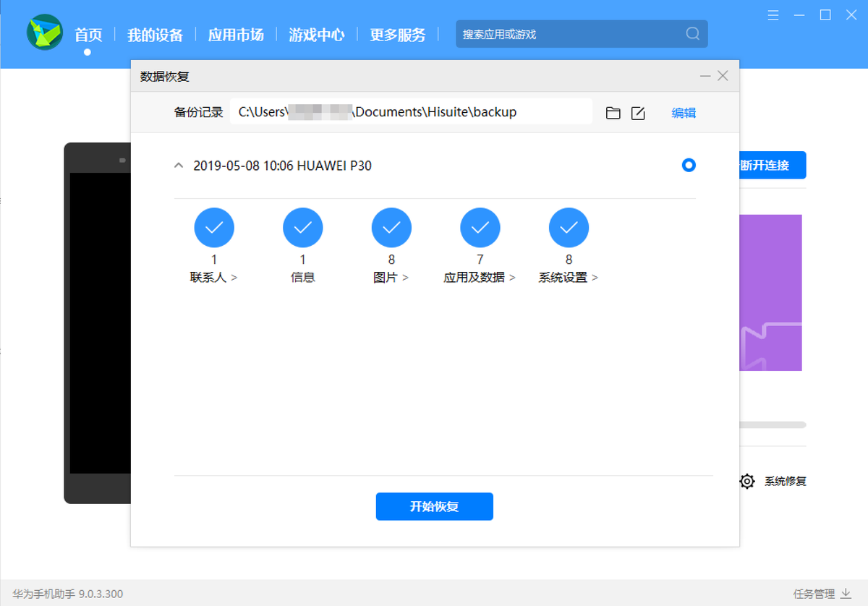Open the 应用市场 menu item
This screenshot has height=606, width=868.
coord(236,34)
